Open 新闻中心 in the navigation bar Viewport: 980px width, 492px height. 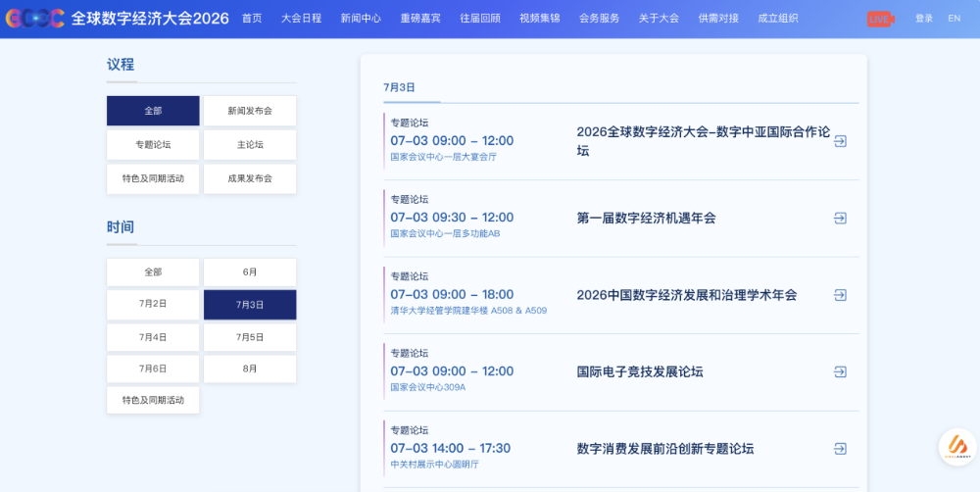pos(361,18)
